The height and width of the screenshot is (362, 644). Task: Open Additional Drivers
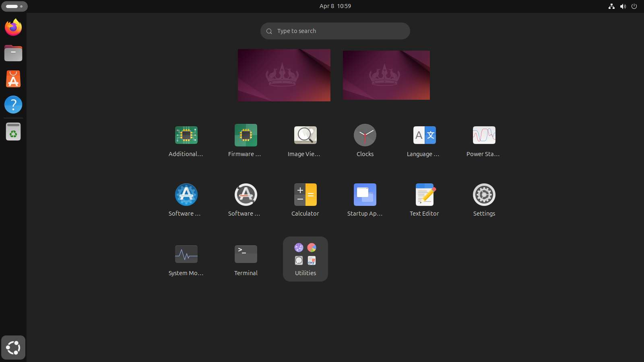186,140
